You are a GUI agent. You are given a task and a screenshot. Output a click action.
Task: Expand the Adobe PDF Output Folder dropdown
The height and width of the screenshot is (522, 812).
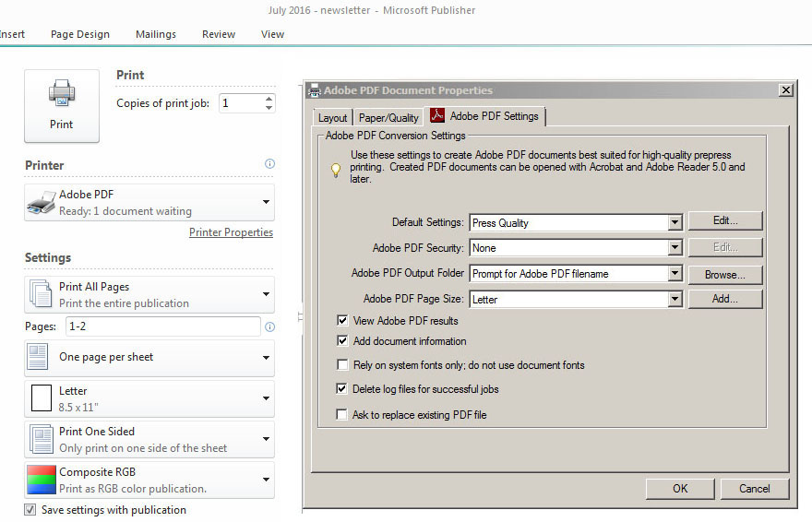pyautogui.click(x=675, y=274)
